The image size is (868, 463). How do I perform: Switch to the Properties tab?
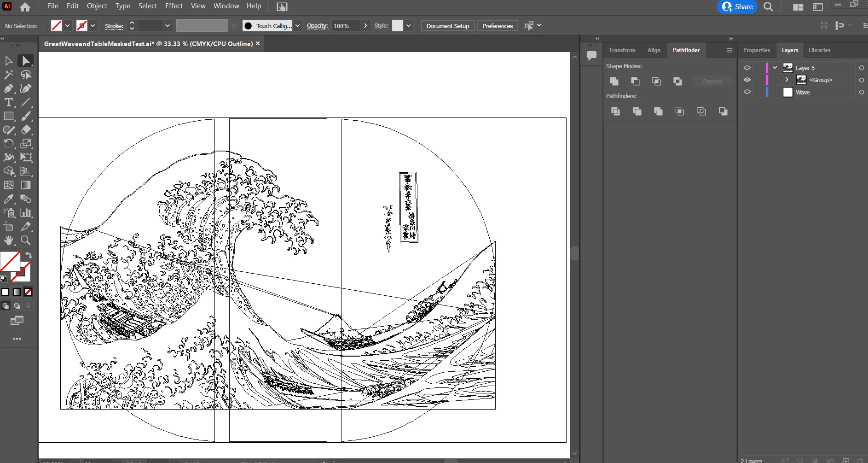tap(756, 50)
